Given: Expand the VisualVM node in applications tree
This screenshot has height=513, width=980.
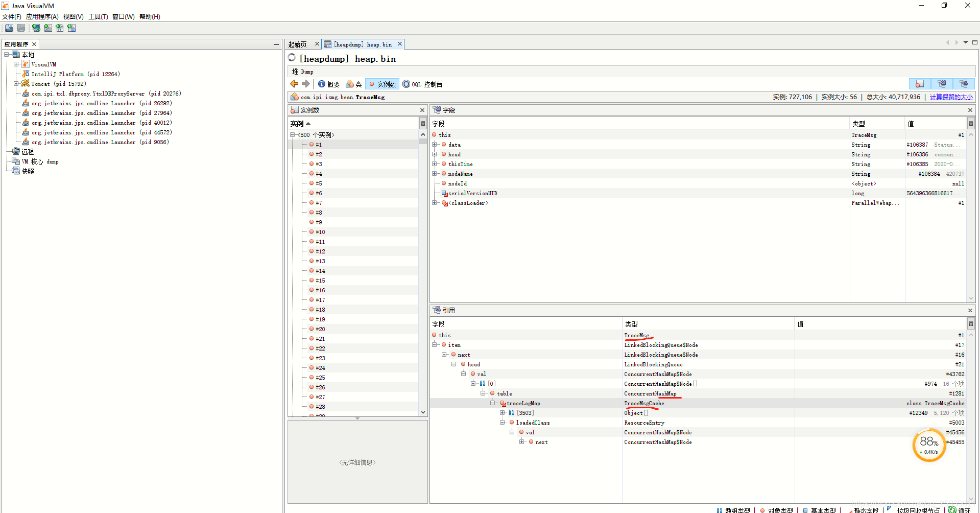Looking at the screenshot, I should pyautogui.click(x=16, y=64).
